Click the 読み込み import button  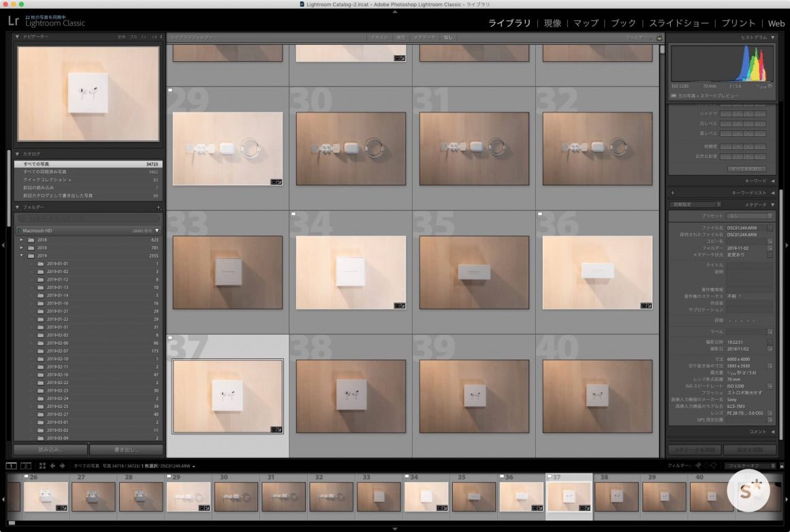pos(50,450)
